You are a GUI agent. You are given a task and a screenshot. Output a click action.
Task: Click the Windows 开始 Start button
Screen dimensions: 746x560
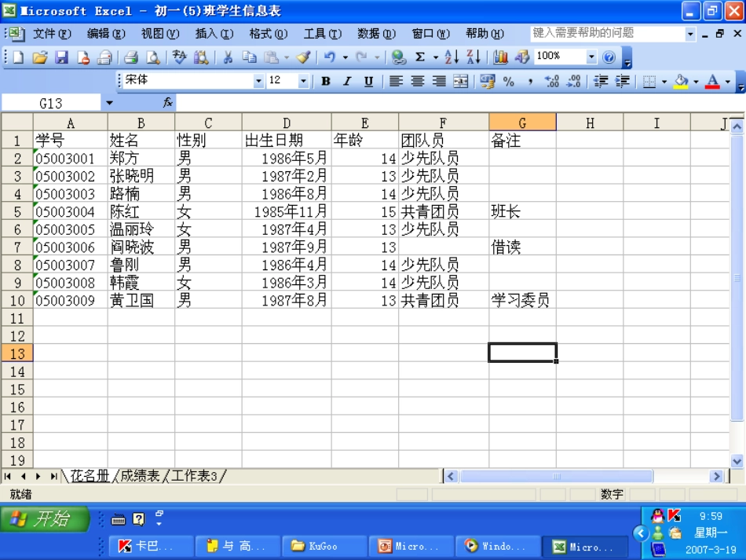click(x=46, y=518)
